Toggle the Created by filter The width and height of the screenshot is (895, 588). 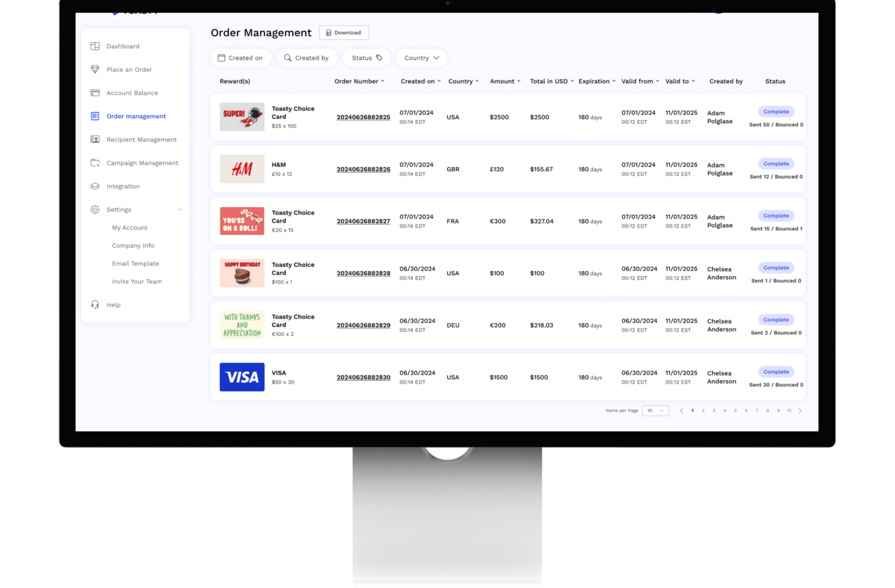[307, 58]
